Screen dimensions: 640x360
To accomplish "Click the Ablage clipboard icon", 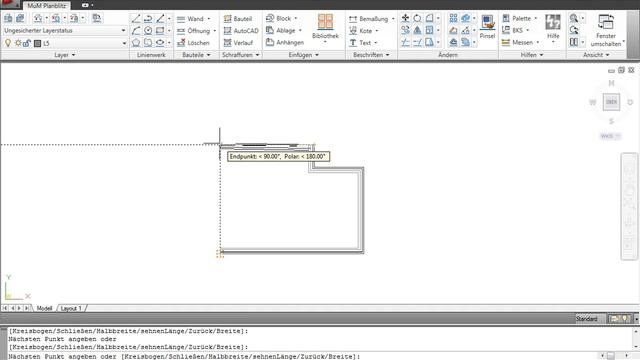I will pyautogui.click(x=270, y=30).
